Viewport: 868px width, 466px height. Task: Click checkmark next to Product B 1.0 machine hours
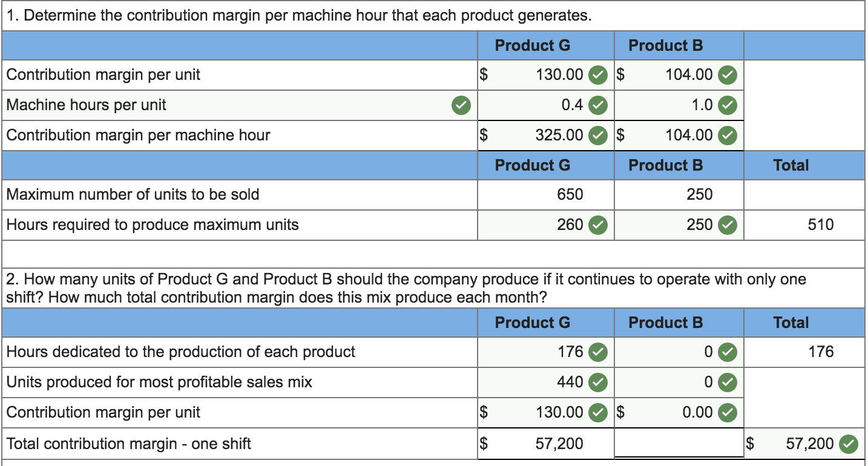click(728, 105)
